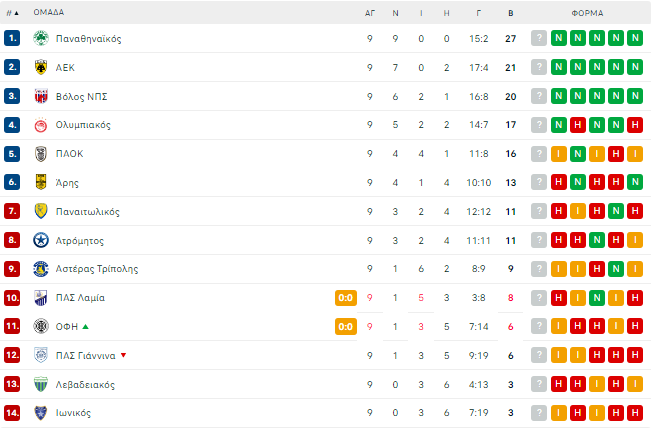Click the gray question mark form badge for Παναθηναϊκός
This screenshot has width=651, height=429.
[x=539, y=38]
